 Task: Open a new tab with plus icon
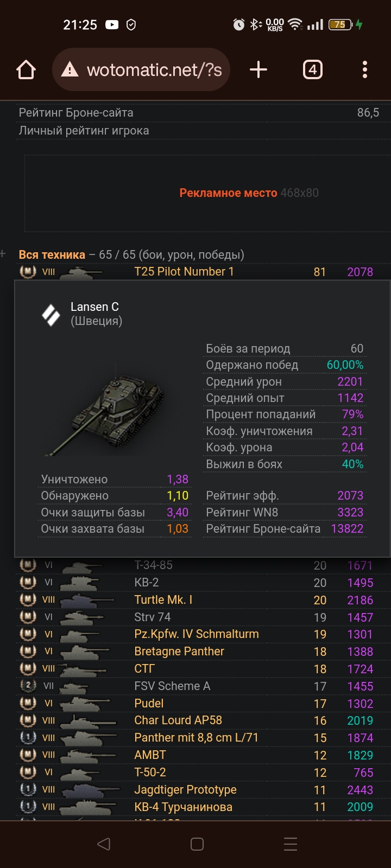(x=258, y=70)
